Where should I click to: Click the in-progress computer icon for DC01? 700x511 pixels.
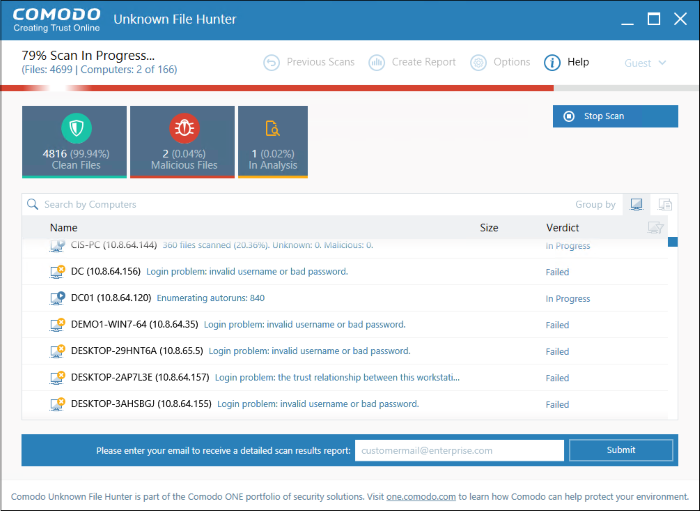[57, 298]
